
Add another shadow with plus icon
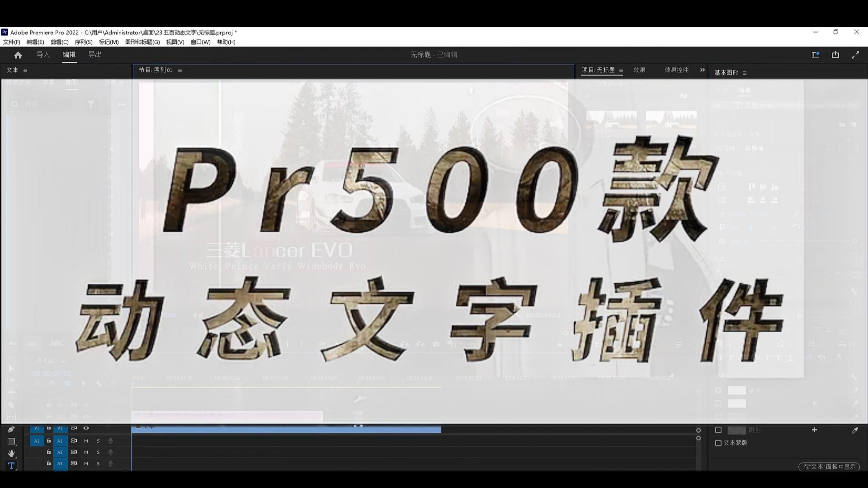tap(814, 430)
